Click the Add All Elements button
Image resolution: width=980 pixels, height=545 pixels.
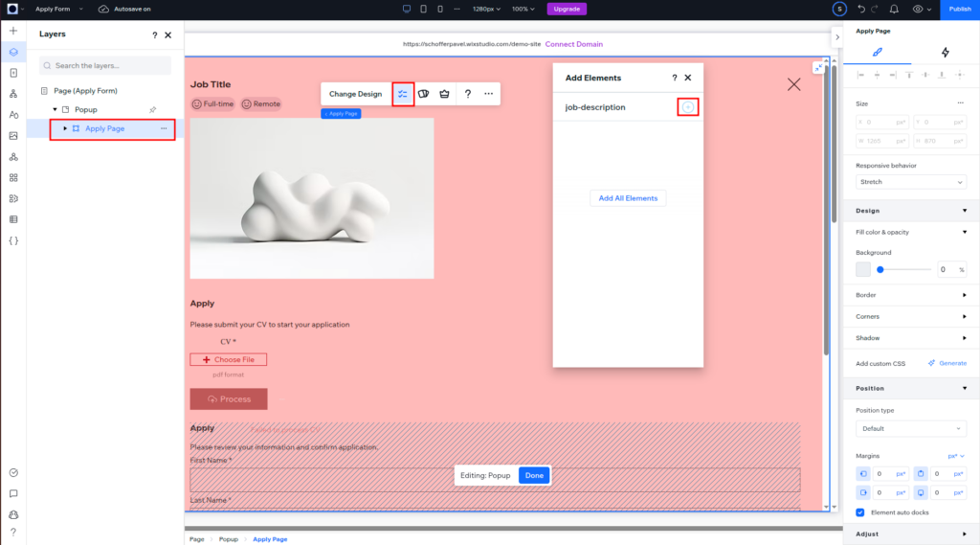click(628, 198)
